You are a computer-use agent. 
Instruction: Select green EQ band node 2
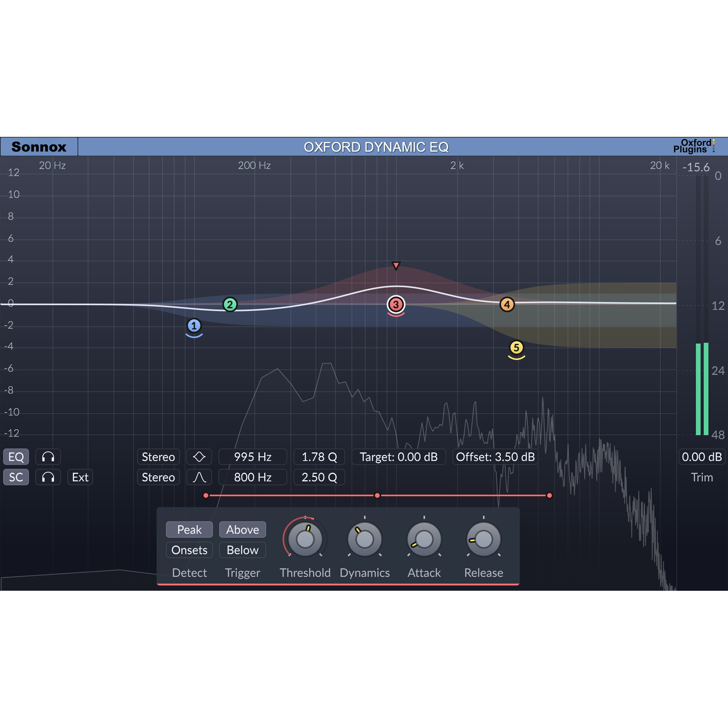point(231,305)
